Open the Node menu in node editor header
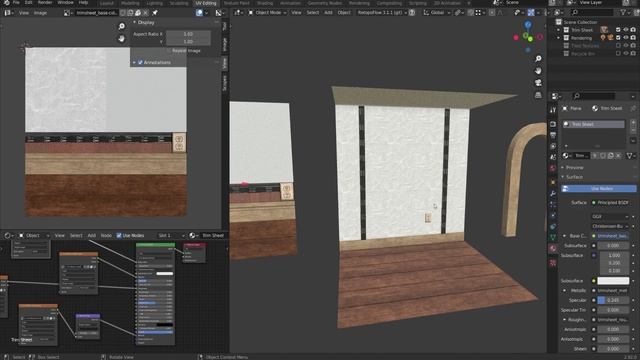 (x=106, y=236)
